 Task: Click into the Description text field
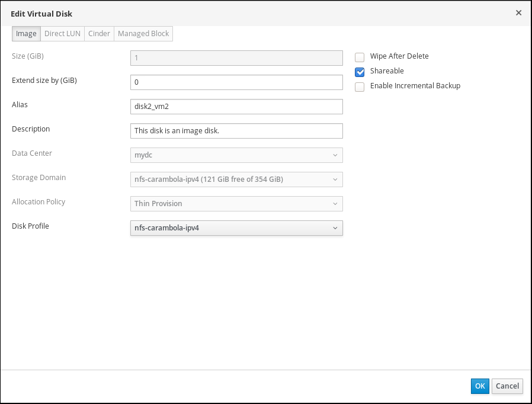(236, 131)
